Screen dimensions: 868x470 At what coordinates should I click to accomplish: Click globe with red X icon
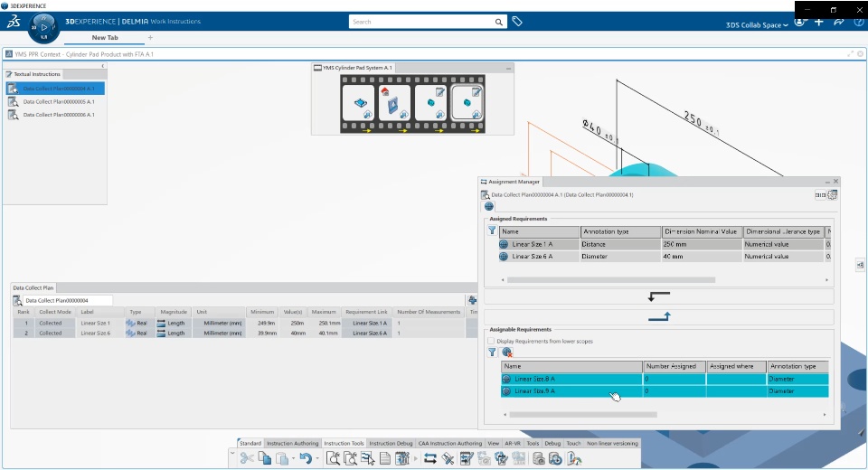[506, 352]
